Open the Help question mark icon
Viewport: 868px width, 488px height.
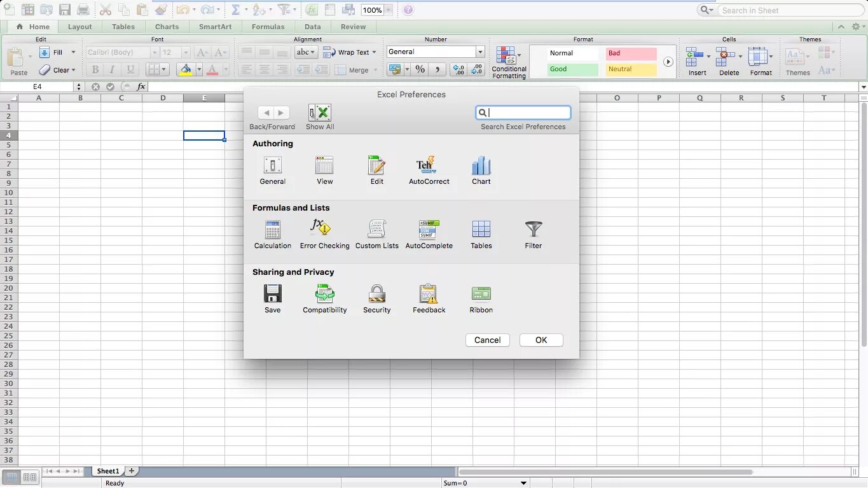tap(408, 10)
